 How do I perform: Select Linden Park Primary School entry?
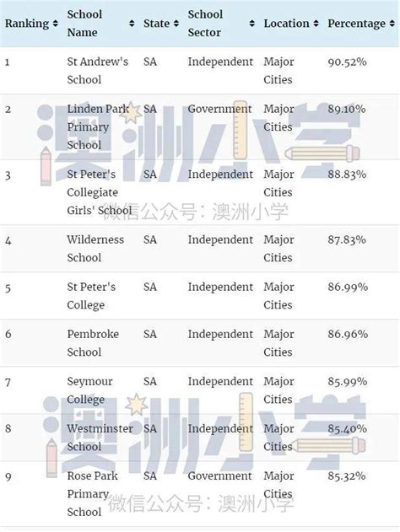click(98, 127)
